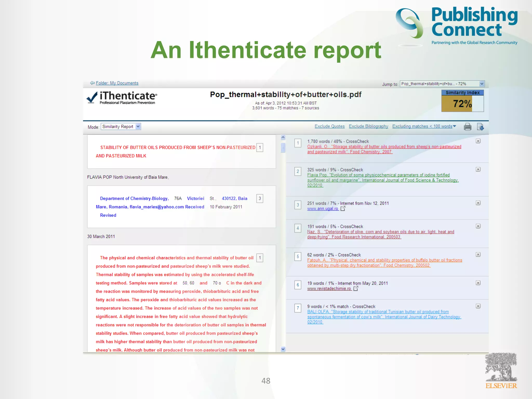Image resolution: width=532 pixels, height=399 pixels.
Task: Click the back arrow beside Folder: My Documents
Action: (92, 83)
